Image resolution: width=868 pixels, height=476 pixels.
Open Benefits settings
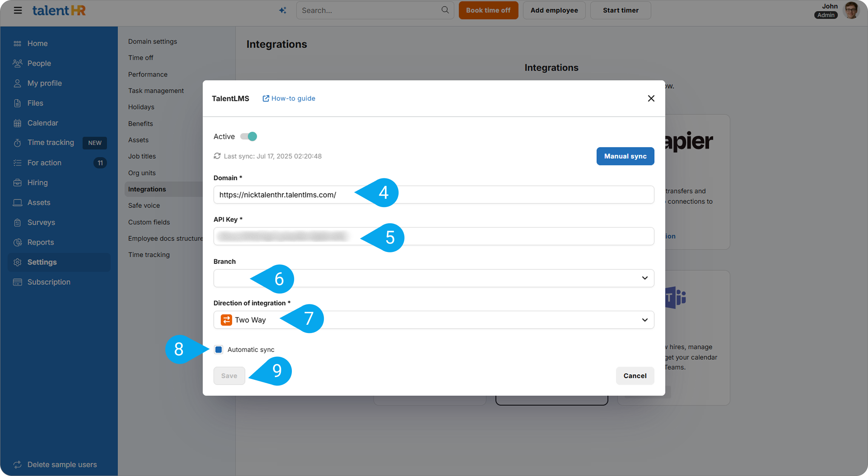[140, 124]
